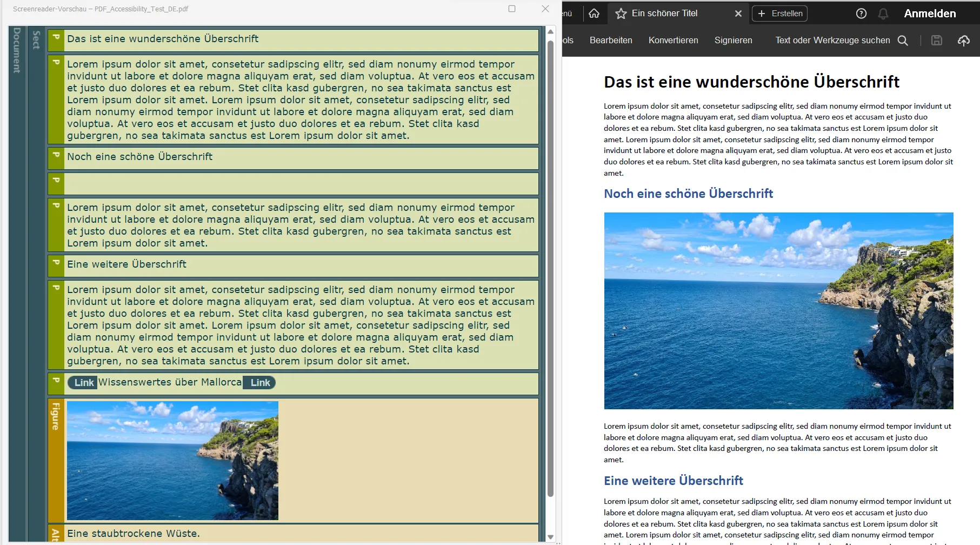Screen dimensions: 980x545
Task: Toggle the star favorite icon on the document tab
Action: [x=620, y=14]
